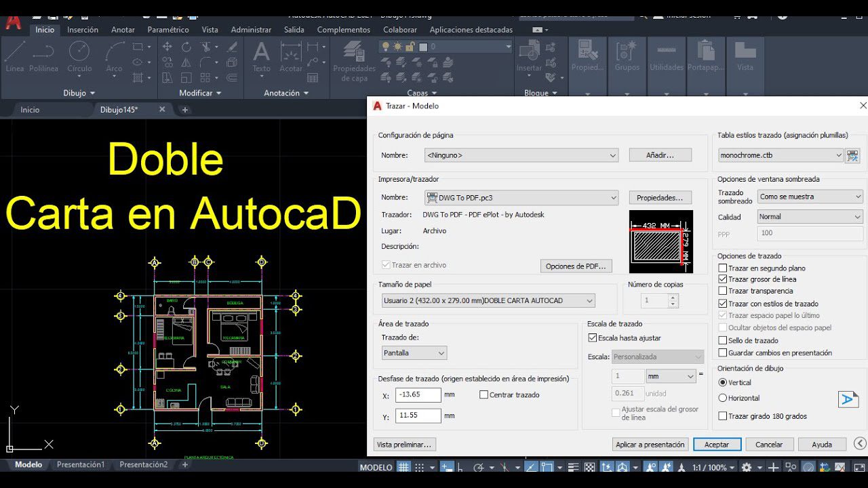Select the Círculo tool
This screenshot has width=868, height=488.
pyautogui.click(x=79, y=58)
